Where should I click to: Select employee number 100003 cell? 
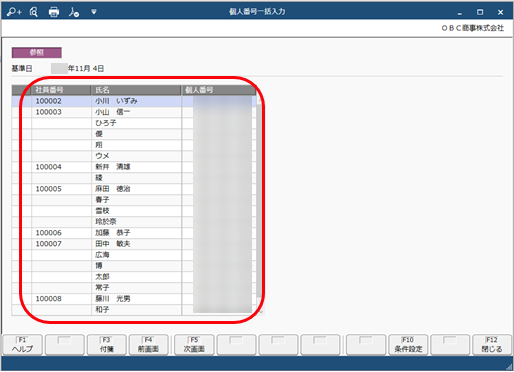click(x=61, y=112)
